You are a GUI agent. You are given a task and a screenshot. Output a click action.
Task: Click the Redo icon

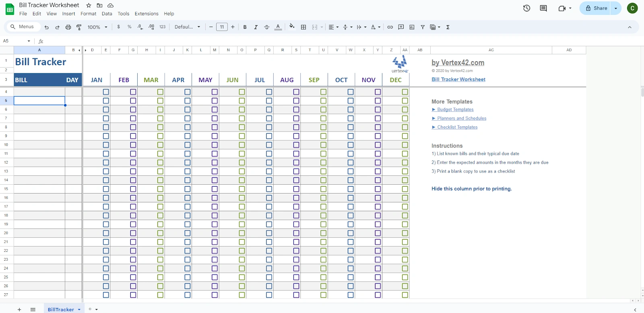pyautogui.click(x=57, y=27)
